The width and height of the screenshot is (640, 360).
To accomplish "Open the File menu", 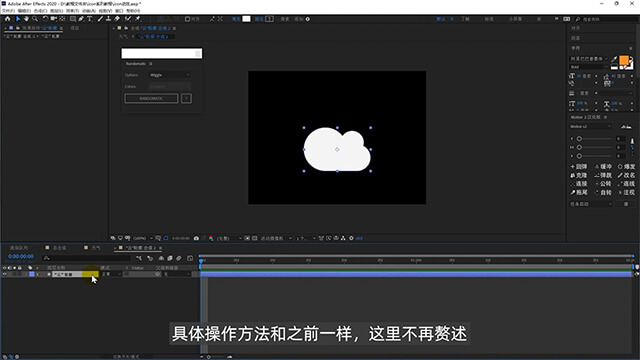I will (x=8, y=11).
